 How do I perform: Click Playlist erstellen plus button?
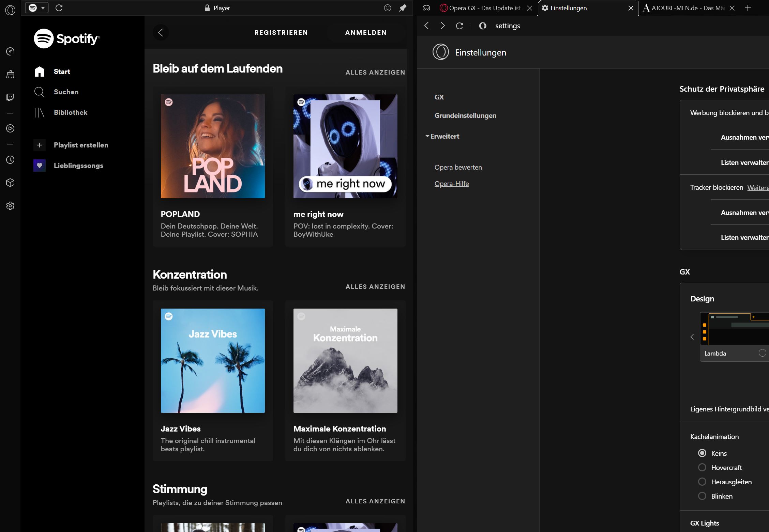point(40,145)
